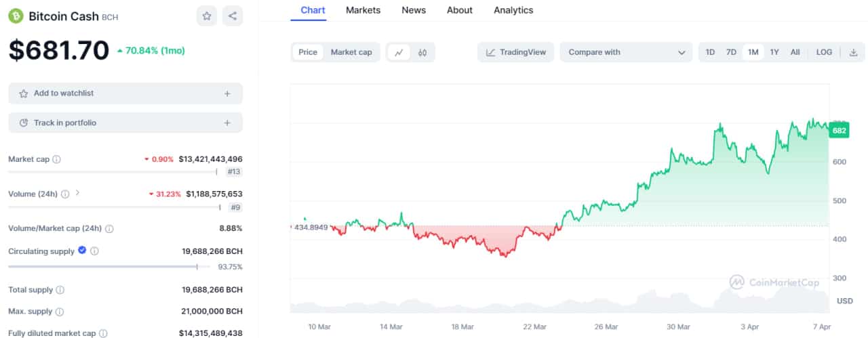Viewport: 868px width, 338px height.
Task: Click info icon beside Max. supply
Action: (x=59, y=312)
